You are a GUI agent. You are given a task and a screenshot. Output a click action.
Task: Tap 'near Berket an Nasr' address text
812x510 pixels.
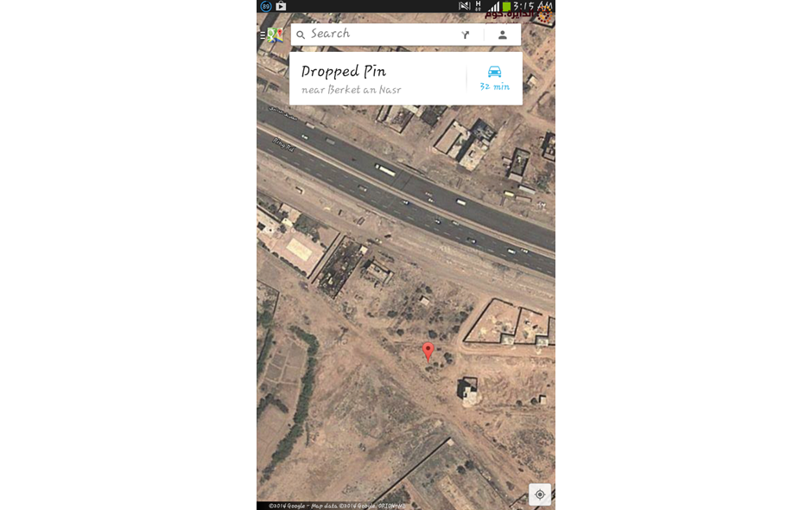point(351,90)
